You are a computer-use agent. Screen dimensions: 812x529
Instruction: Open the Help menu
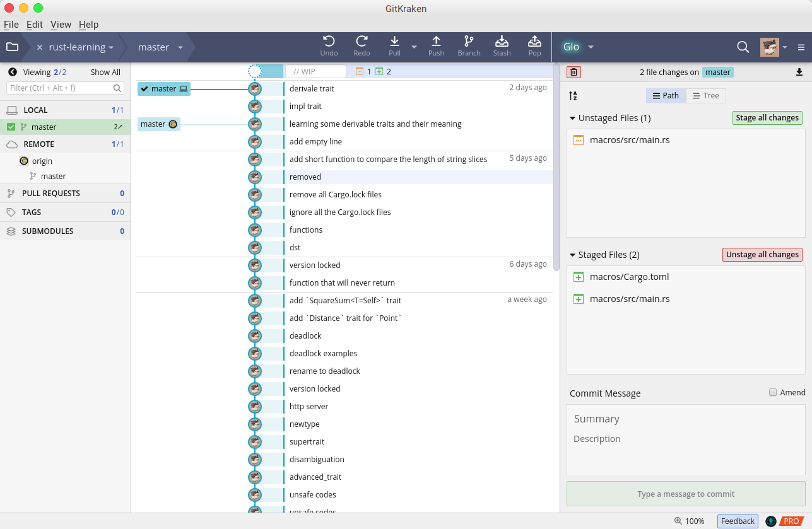(x=89, y=25)
